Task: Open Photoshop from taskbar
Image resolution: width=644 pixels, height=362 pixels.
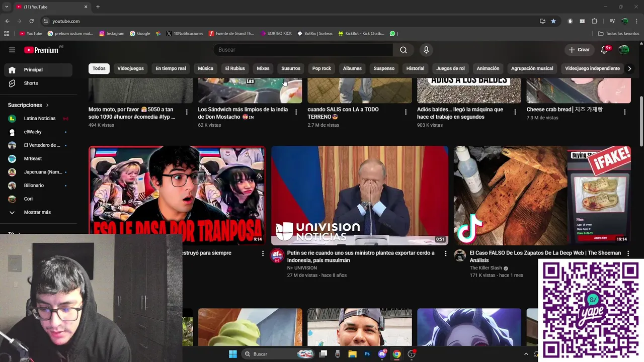Action: 367,354
